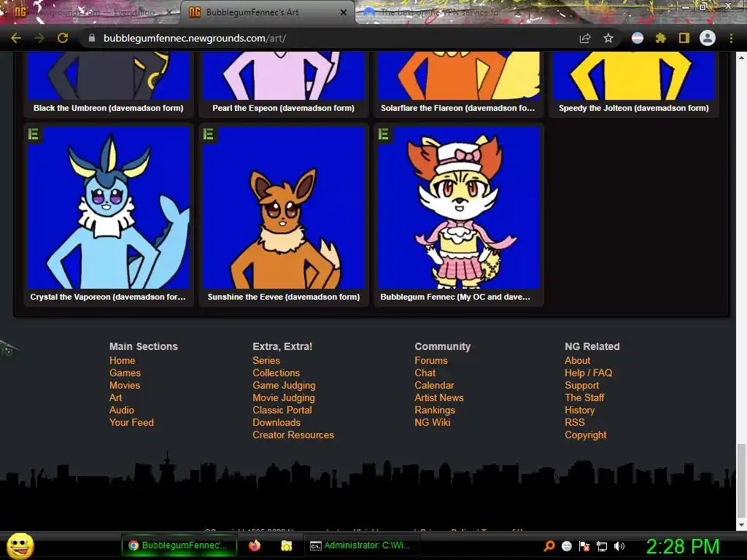The image size is (747, 560).
Task: Open the History link
Action: [x=580, y=410]
